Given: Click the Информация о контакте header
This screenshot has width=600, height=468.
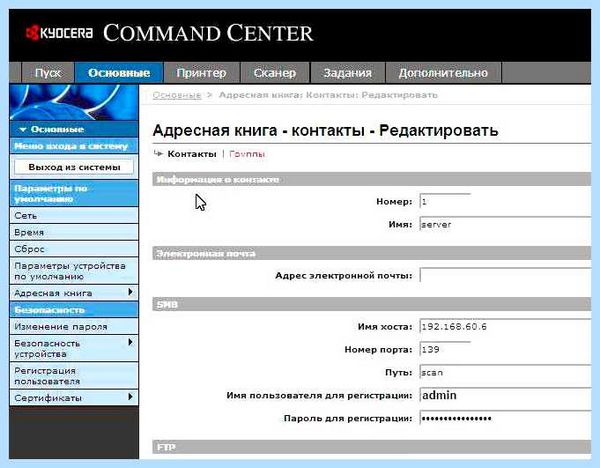Looking at the screenshot, I should pos(372,179).
